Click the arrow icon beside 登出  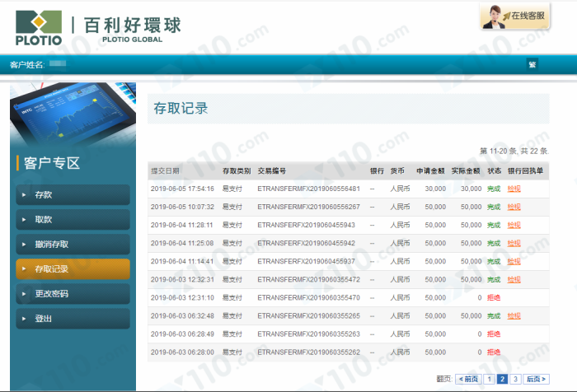click(23, 319)
